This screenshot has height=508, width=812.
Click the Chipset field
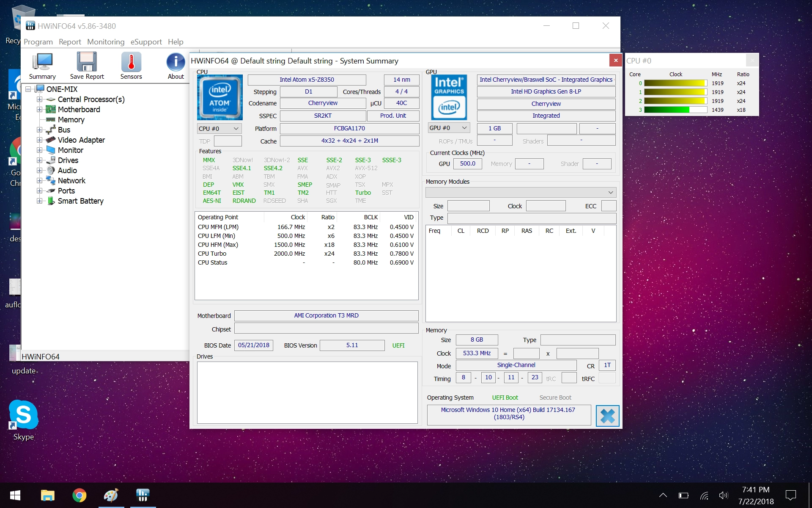[326, 329]
